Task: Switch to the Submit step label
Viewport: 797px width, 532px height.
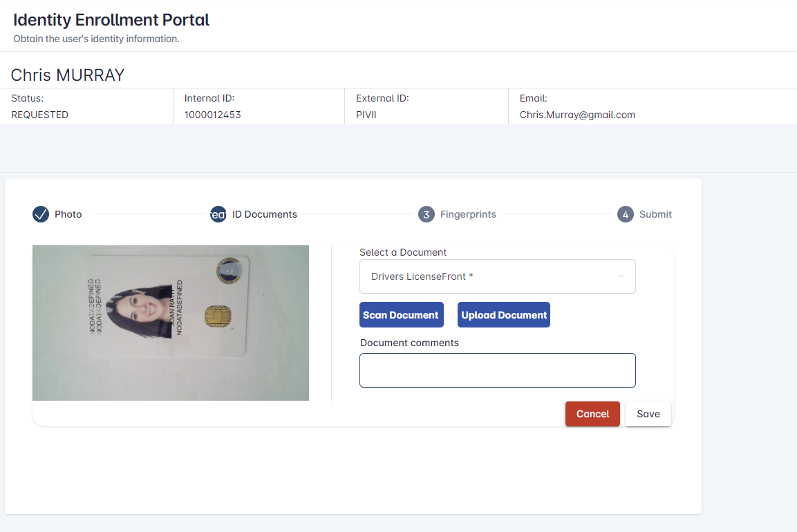Action: click(655, 214)
